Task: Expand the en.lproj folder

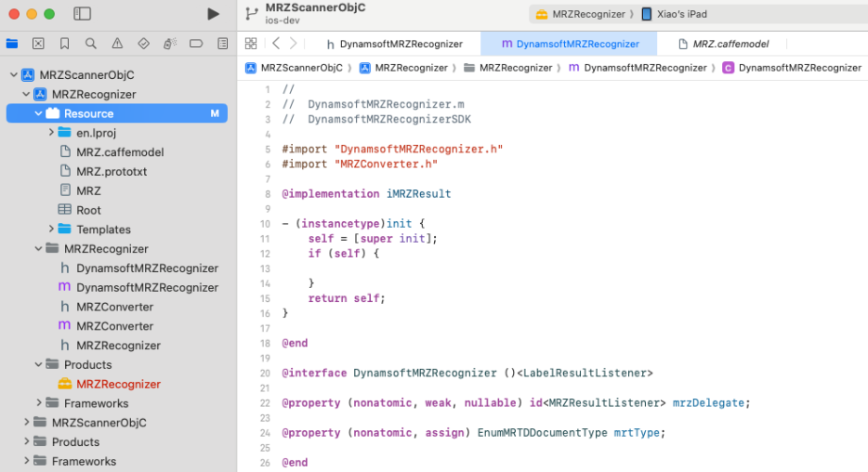Action: pos(51,133)
